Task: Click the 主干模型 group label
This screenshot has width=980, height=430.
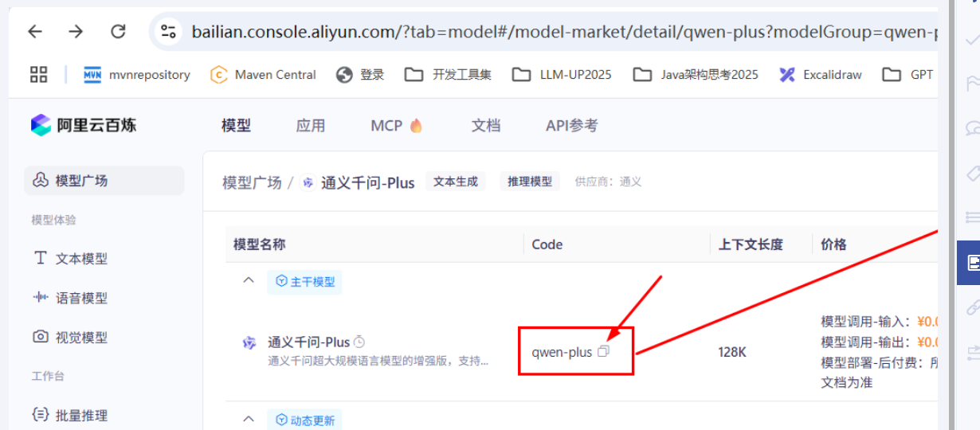Action: coord(304,281)
